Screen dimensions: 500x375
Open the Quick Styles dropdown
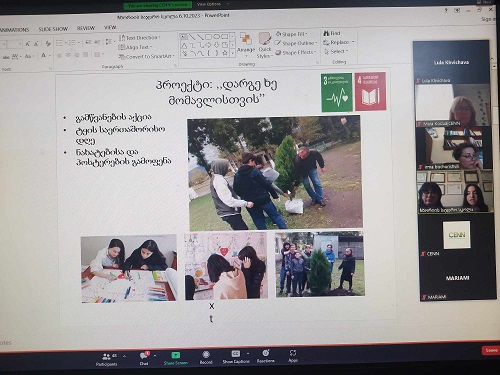(265, 45)
